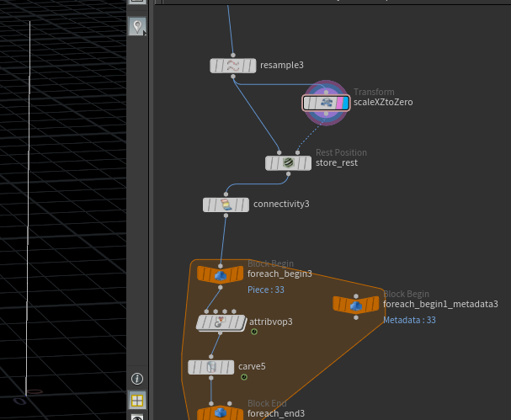
Task: Select the connectivity3 node icon
Action: pyautogui.click(x=226, y=205)
